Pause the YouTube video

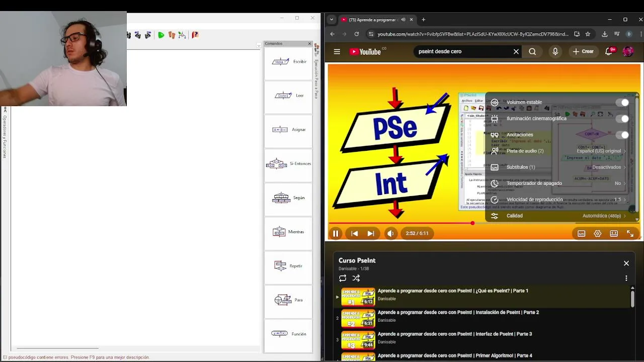[336, 233]
